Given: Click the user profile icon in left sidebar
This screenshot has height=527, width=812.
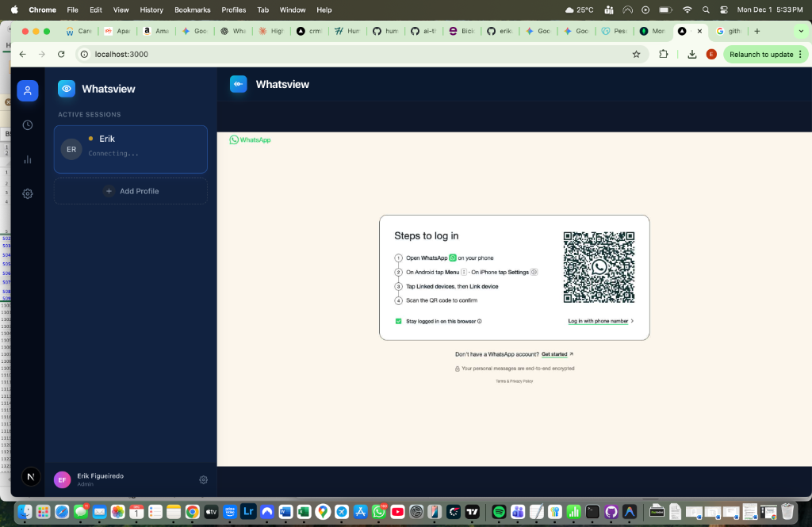Looking at the screenshot, I should [x=28, y=91].
